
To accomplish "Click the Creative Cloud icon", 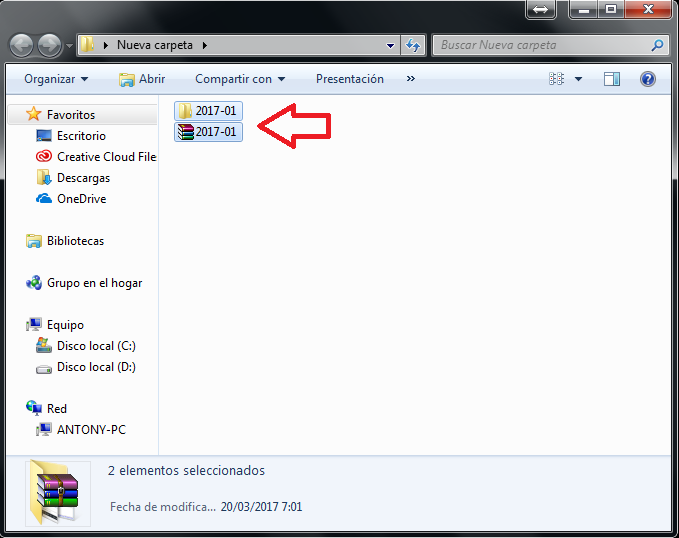I will pyautogui.click(x=44, y=156).
